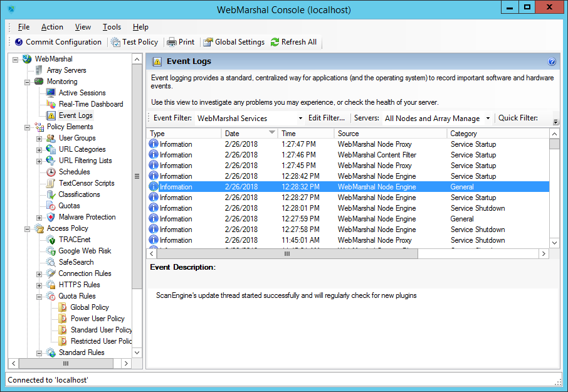
Task: Open the Action menu
Action: pos(52,27)
